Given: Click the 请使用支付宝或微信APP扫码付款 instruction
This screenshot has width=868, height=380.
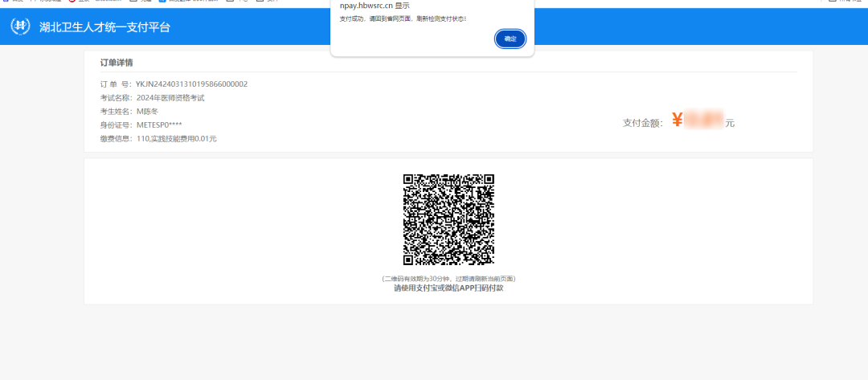Looking at the screenshot, I should click(448, 287).
